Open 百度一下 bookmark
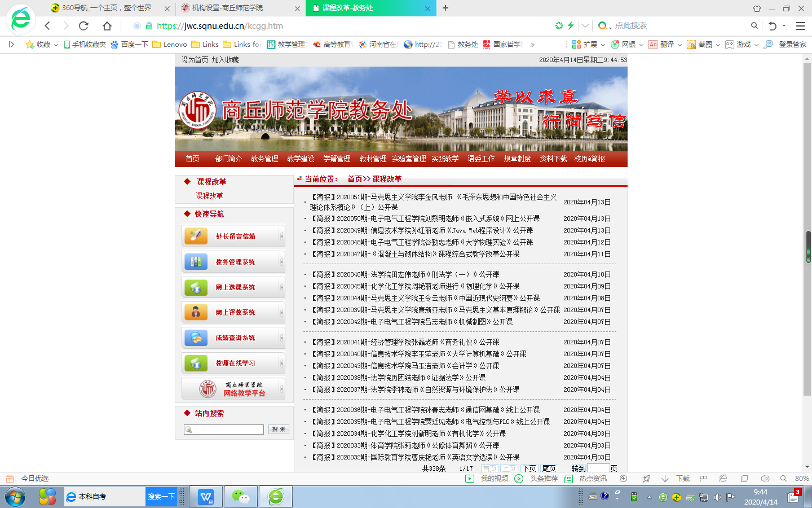 tap(129, 44)
